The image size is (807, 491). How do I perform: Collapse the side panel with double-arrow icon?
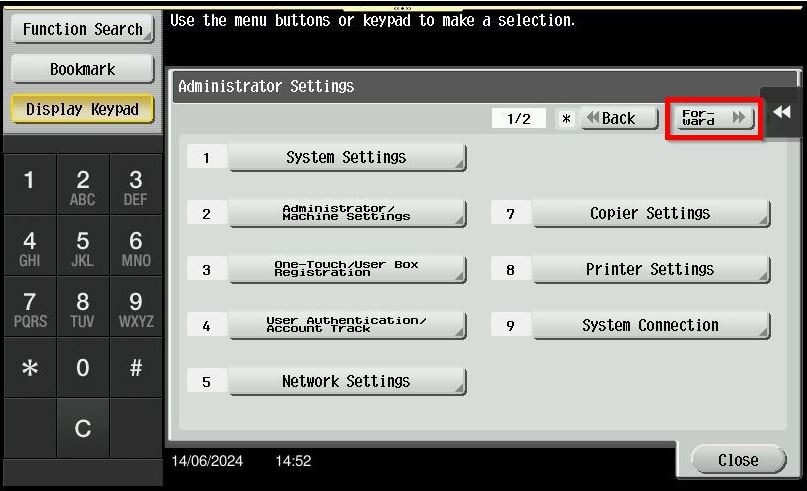coord(782,113)
